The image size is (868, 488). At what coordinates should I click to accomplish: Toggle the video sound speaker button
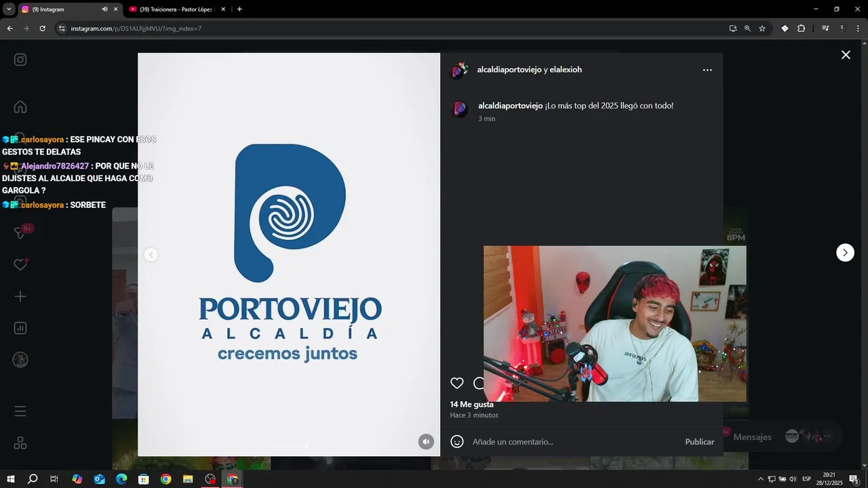click(426, 442)
